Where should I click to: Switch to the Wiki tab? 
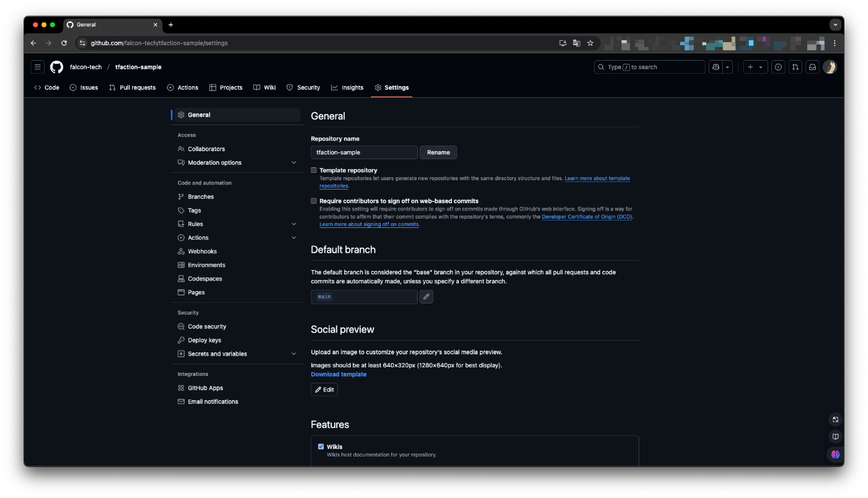click(x=264, y=87)
